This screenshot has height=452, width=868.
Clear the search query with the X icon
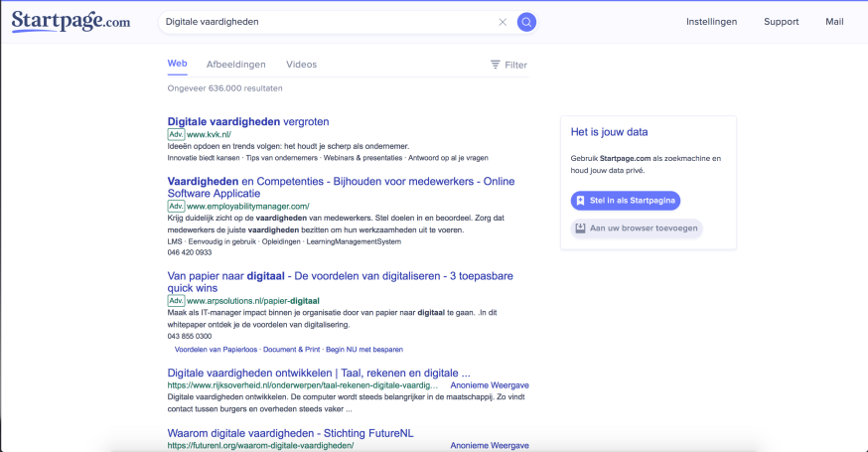[x=503, y=22]
